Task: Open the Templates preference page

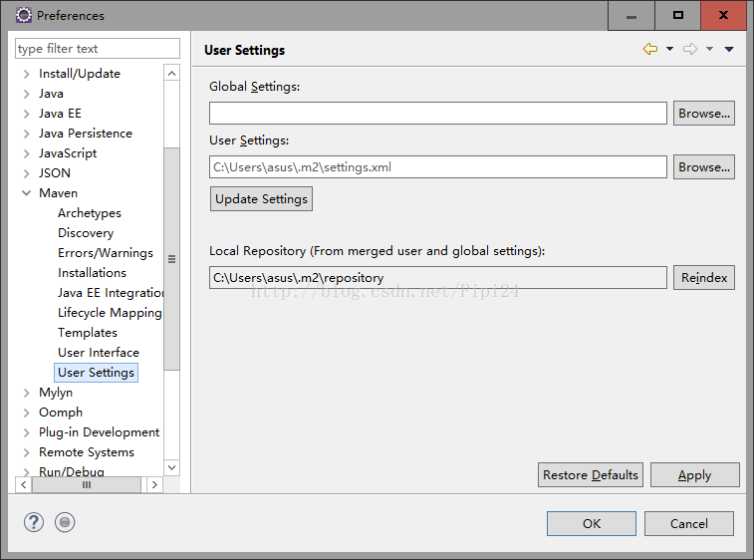Action: [88, 333]
